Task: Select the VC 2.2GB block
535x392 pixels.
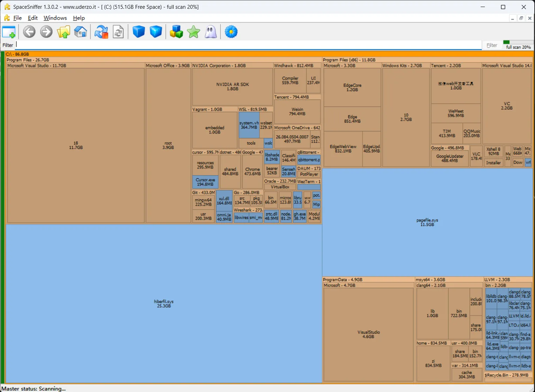Action: coord(507,106)
